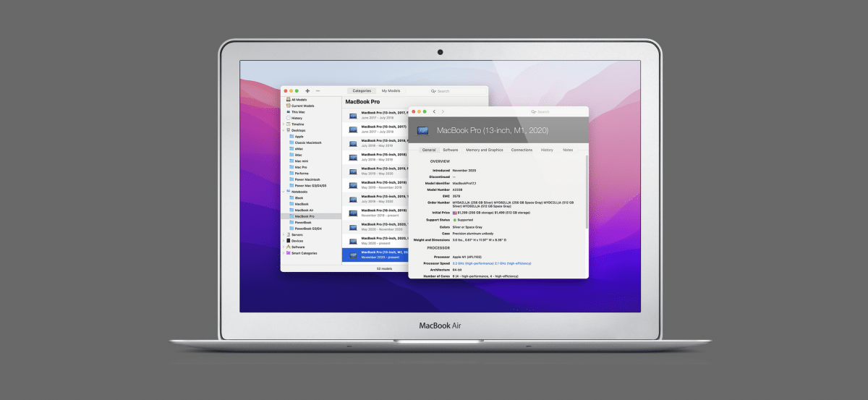Viewport: 868px width, 400px height.
Task: Click the minus button in the library toolbar
Action: [x=318, y=91]
